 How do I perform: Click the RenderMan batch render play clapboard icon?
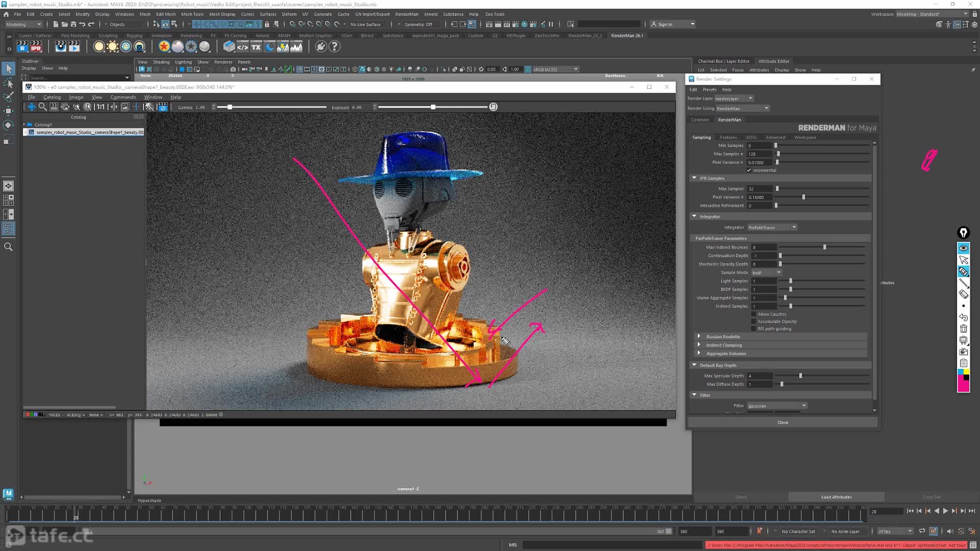[x=75, y=47]
